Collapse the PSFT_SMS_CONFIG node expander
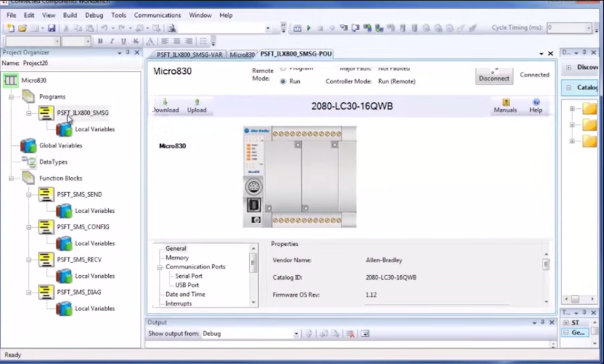The width and height of the screenshot is (604, 364). (x=29, y=227)
